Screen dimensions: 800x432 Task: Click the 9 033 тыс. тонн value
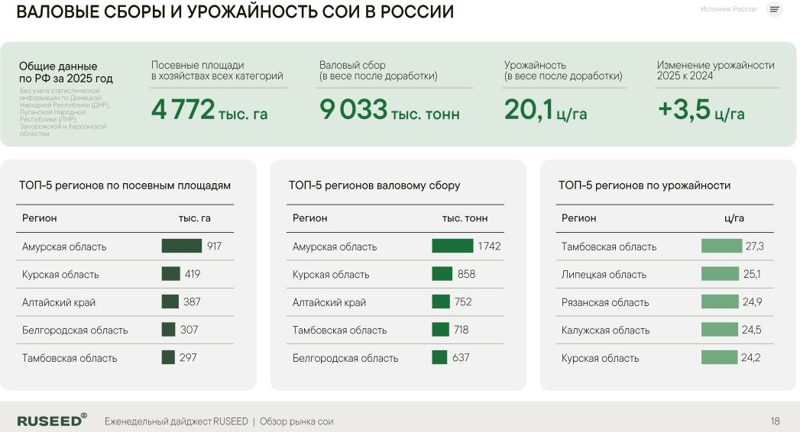tap(389, 110)
